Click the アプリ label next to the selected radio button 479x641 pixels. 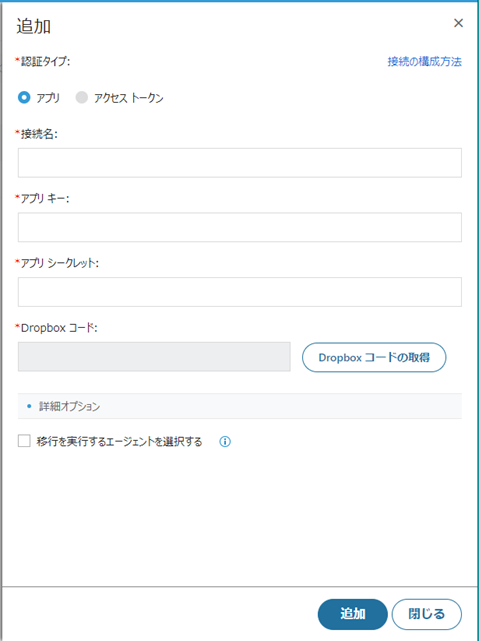click(48, 98)
